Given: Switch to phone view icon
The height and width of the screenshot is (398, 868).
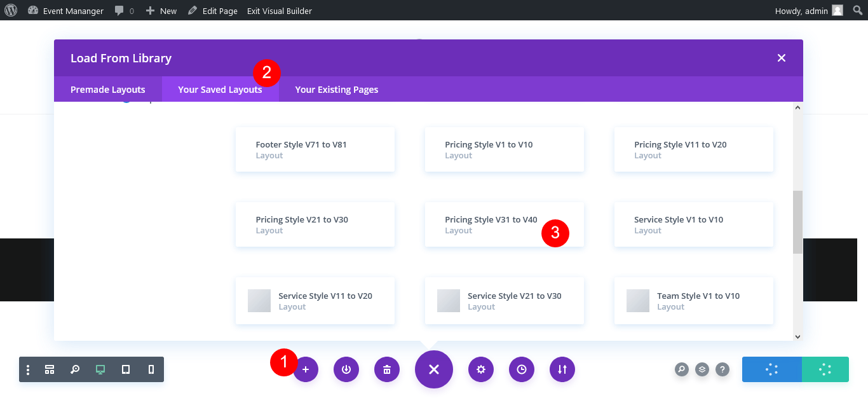Looking at the screenshot, I should click(151, 369).
